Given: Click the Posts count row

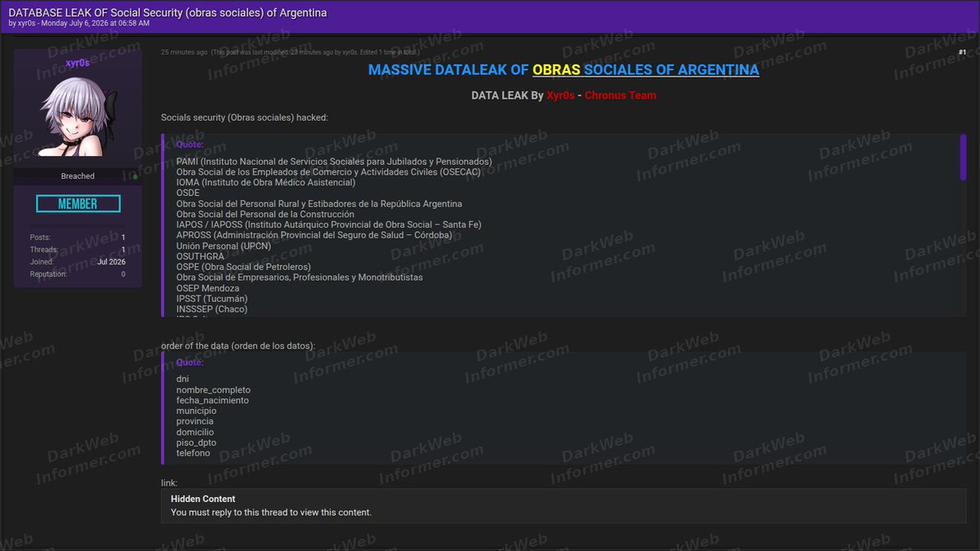Looking at the screenshot, I should coord(78,238).
